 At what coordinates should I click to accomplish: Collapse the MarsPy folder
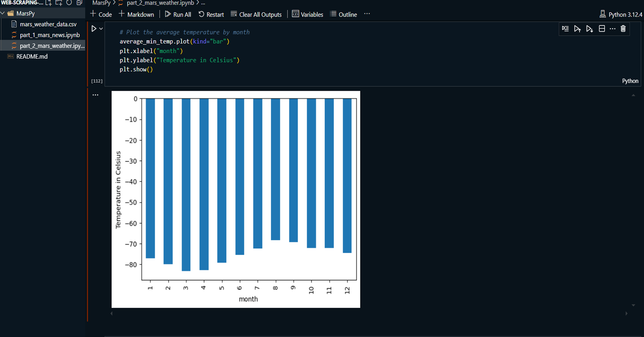[3, 13]
